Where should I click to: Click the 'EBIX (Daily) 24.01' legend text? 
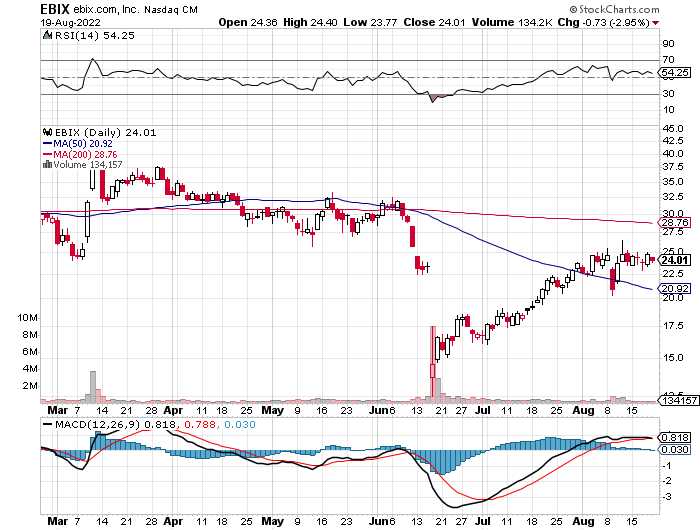[105, 133]
